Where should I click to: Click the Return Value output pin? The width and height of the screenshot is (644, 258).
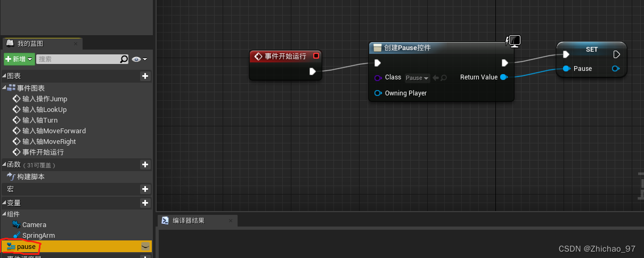pyautogui.click(x=504, y=77)
